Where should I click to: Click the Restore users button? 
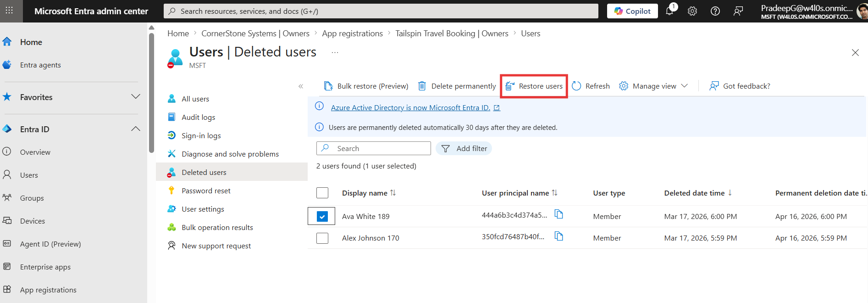tap(534, 86)
